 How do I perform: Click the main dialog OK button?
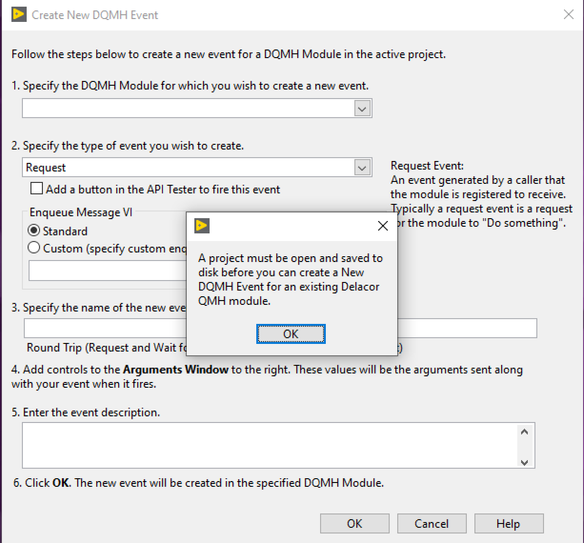[355, 524]
